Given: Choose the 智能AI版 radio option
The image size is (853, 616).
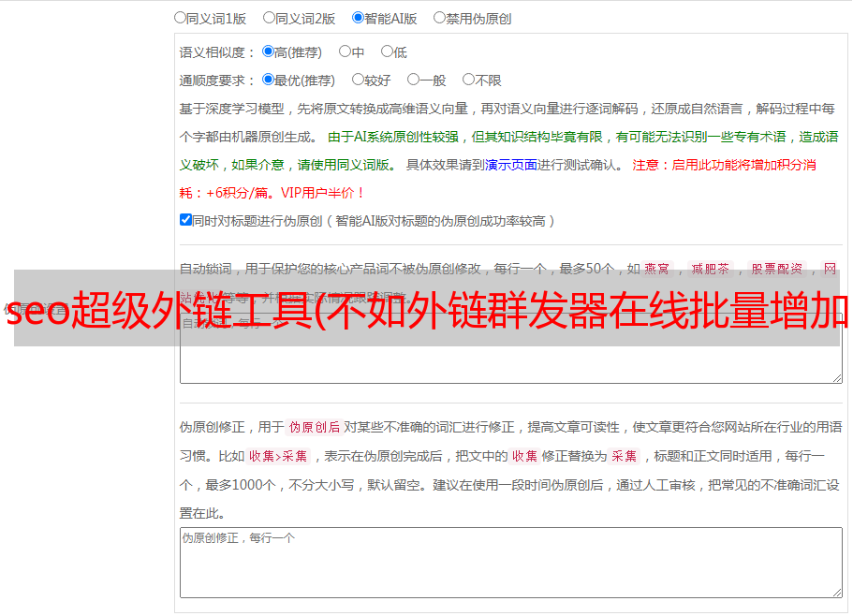Looking at the screenshot, I should point(358,18).
